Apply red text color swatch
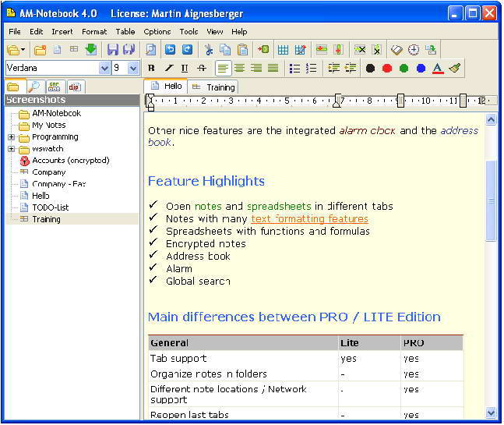This screenshot has width=504, height=425. coord(387,68)
